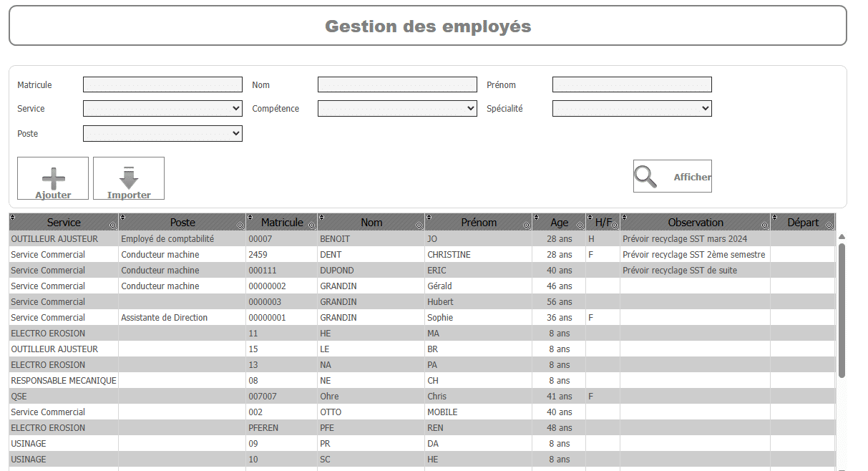Select the Gérald first name cell
868x471 pixels.
479,286
